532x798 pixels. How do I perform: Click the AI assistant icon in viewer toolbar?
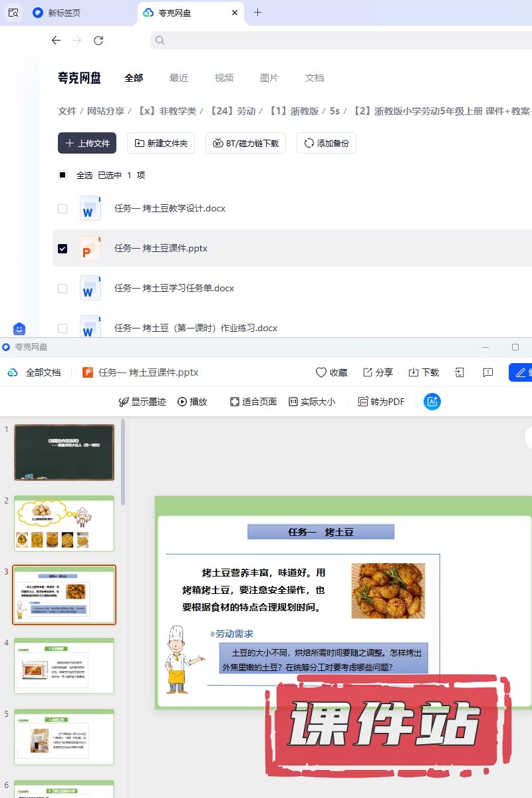coord(432,402)
